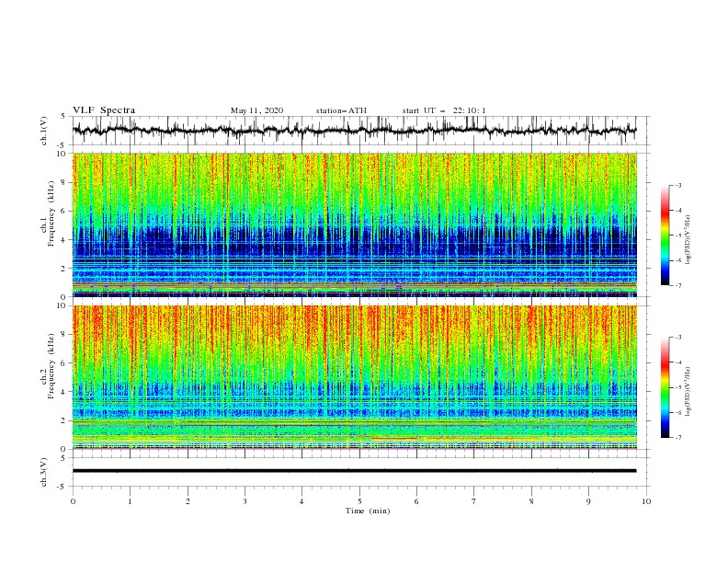Select the log(PSD) label beside ch.2 colorbar

[x=688, y=391]
